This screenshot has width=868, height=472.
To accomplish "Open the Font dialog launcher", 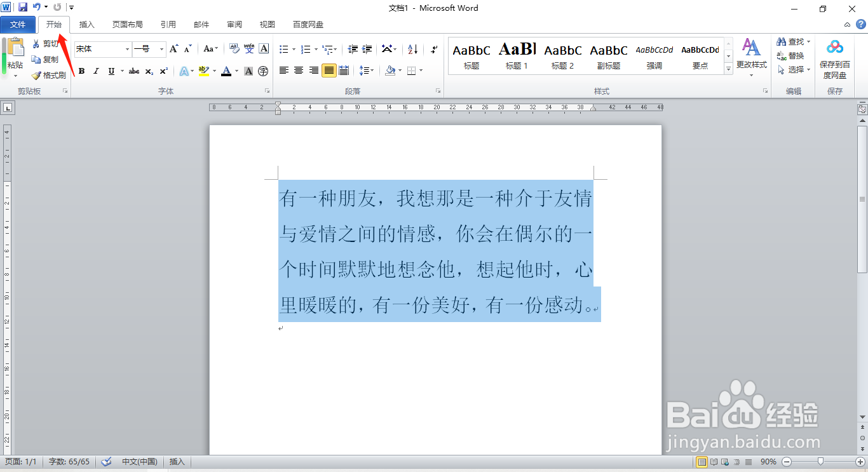I will click(267, 91).
